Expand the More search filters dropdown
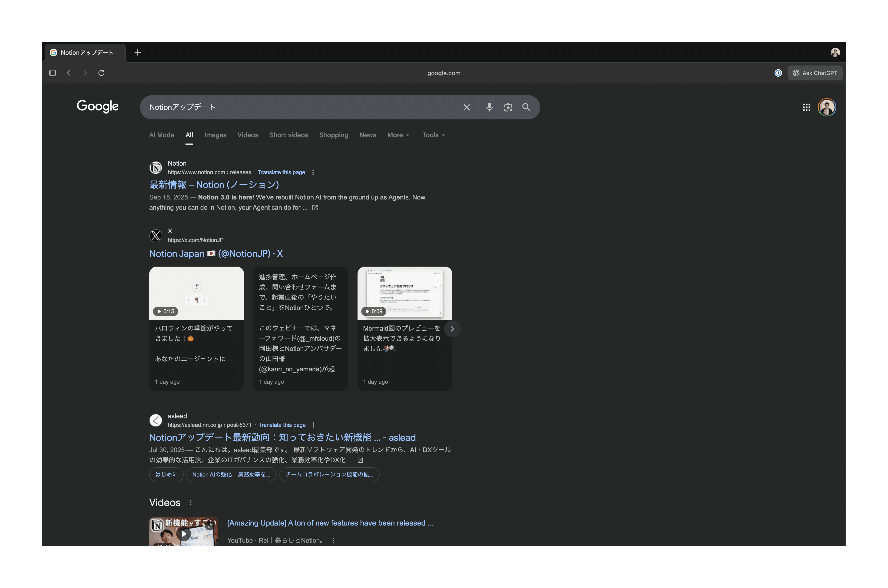This screenshot has height=588, width=888. [398, 135]
